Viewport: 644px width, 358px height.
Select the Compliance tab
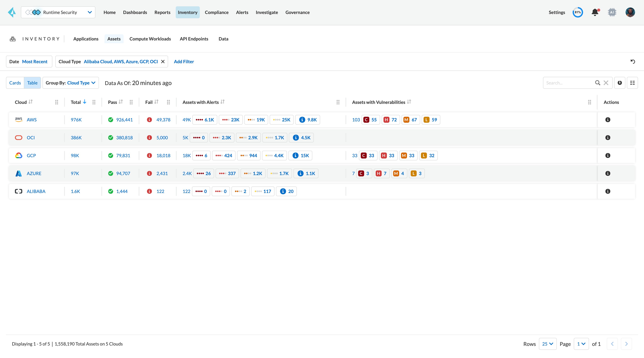[x=216, y=12]
